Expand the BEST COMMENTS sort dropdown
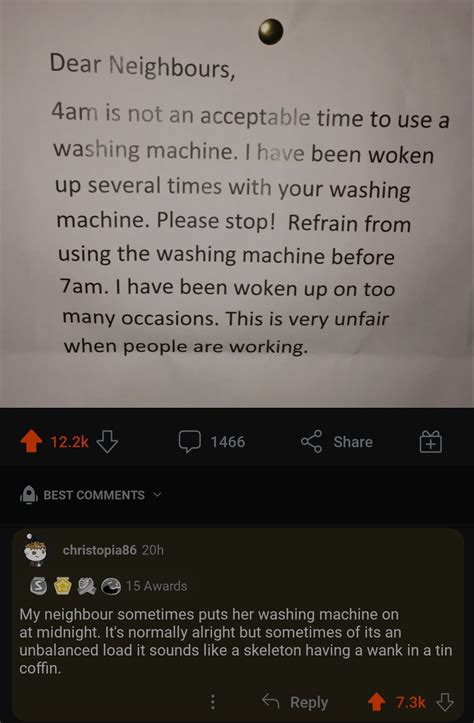 pyautogui.click(x=91, y=495)
